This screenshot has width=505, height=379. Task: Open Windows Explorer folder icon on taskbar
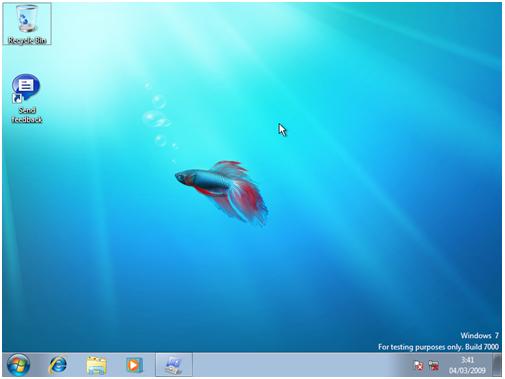click(x=96, y=365)
